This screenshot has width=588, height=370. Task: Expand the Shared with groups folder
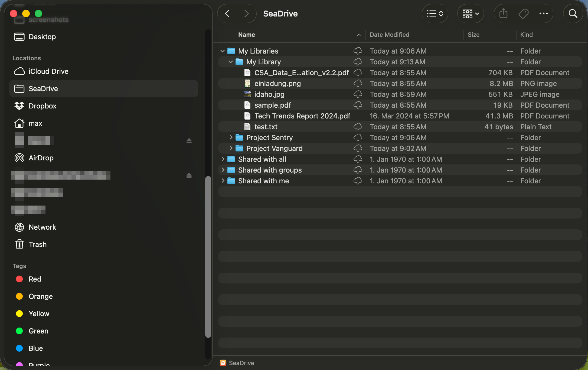[x=223, y=170]
